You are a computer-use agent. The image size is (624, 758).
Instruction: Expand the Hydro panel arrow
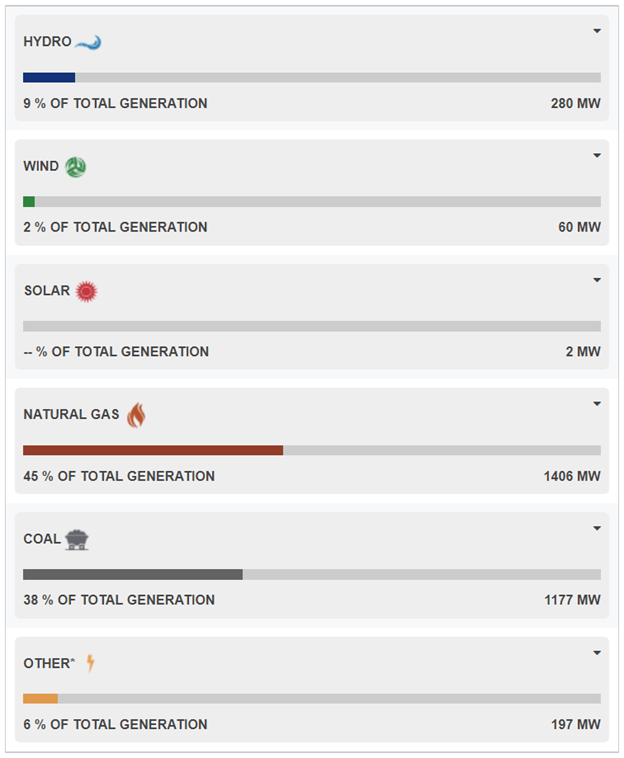pyautogui.click(x=597, y=31)
